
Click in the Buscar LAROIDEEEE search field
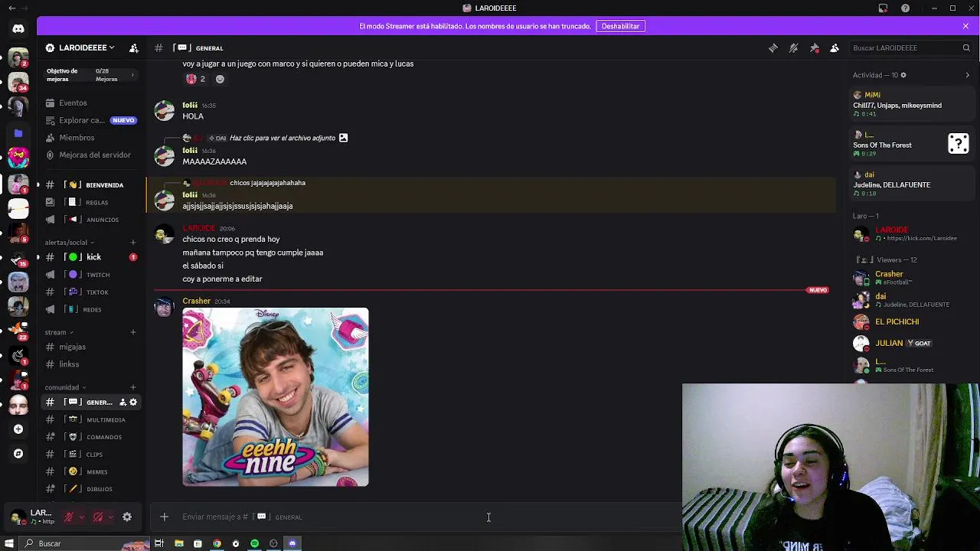point(911,47)
